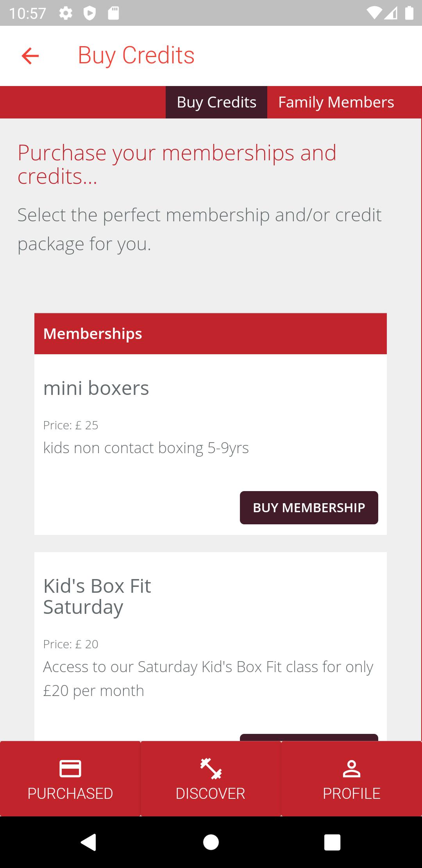Open the Profile person icon
Screen dimensions: 422x868
click(x=352, y=768)
